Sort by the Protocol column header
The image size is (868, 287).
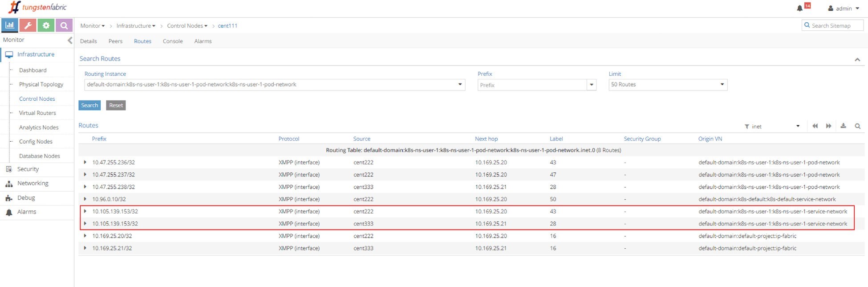[289, 139]
